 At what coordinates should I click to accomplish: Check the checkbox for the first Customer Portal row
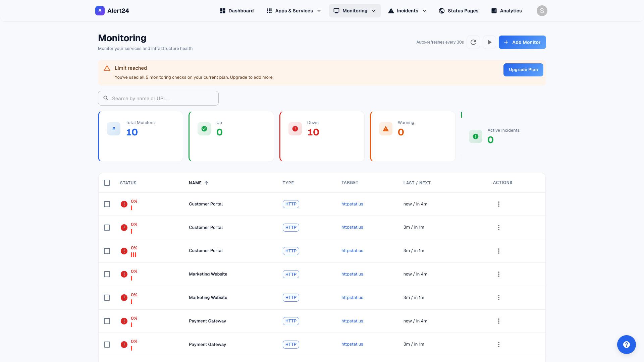pyautogui.click(x=107, y=204)
